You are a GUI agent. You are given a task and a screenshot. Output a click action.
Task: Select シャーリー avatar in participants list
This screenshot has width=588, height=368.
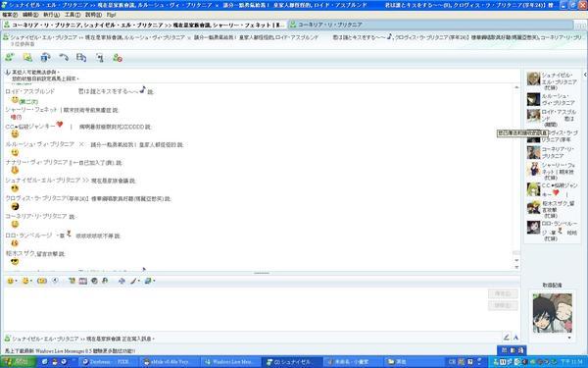tap(533, 169)
